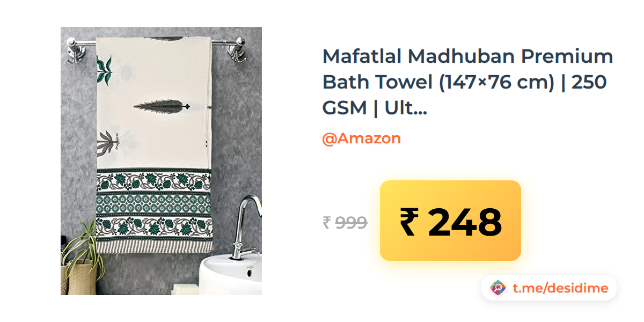Click the struck-through ₹ 999 price
The height and width of the screenshot is (322, 644).
click(x=345, y=222)
